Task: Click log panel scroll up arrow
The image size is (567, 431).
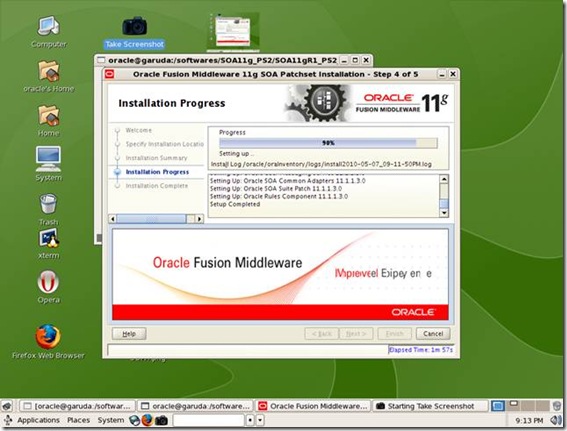Action: pos(444,179)
